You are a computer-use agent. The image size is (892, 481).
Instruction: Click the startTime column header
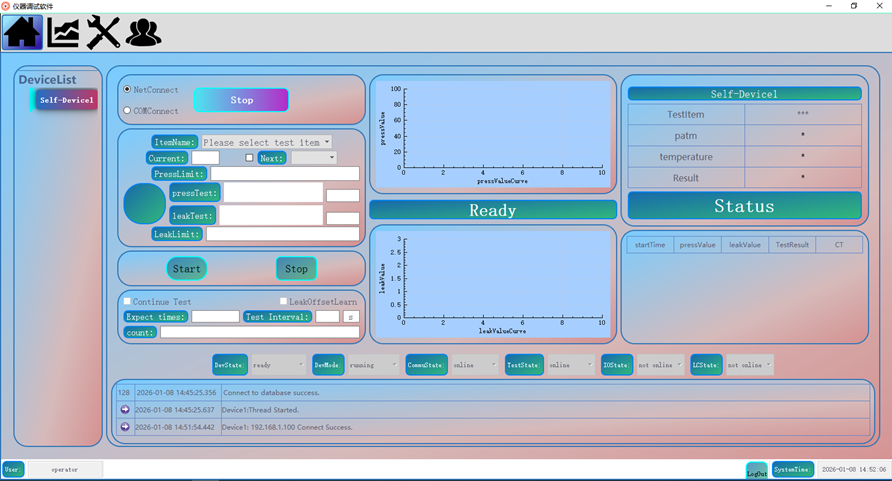tap(650, 245)
